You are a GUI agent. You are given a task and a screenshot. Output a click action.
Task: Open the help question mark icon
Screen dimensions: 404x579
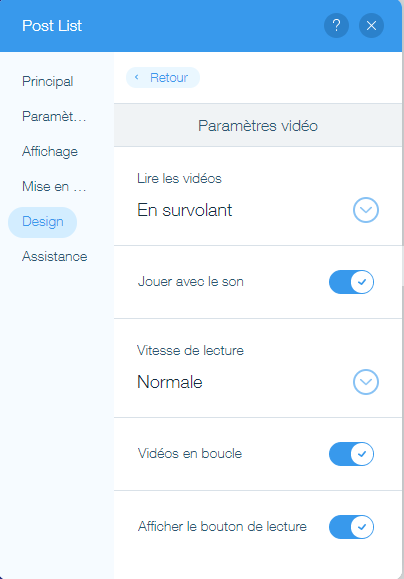(x=336, y=25)
